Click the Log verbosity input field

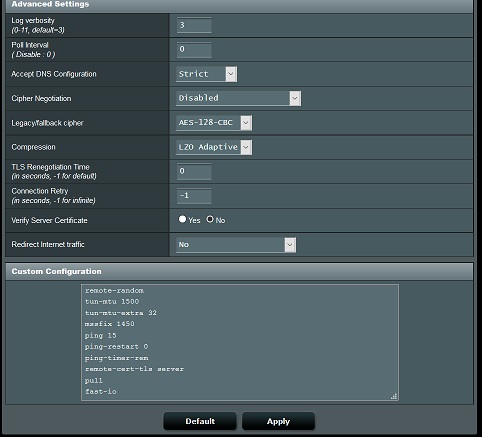click(x=194, y=25)
